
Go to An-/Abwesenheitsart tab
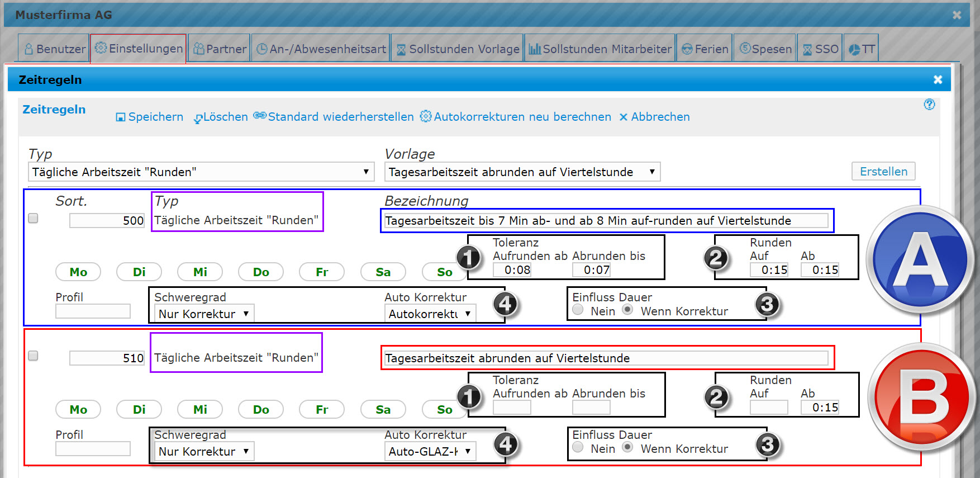[320, 49]
